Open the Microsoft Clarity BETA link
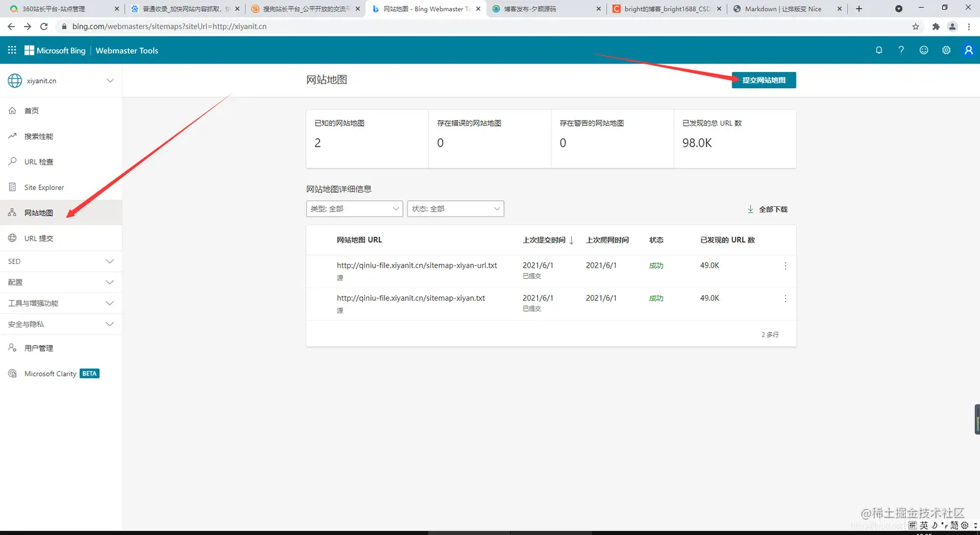Viewport: 980px width, 535px height. point(61,374)
